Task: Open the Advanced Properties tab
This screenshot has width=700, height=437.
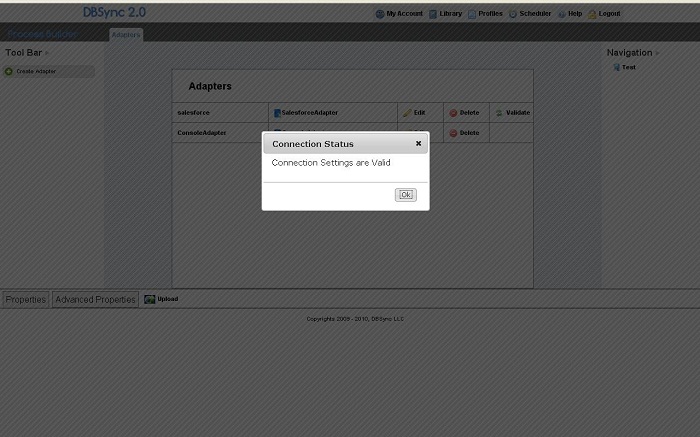Action: 95,299
